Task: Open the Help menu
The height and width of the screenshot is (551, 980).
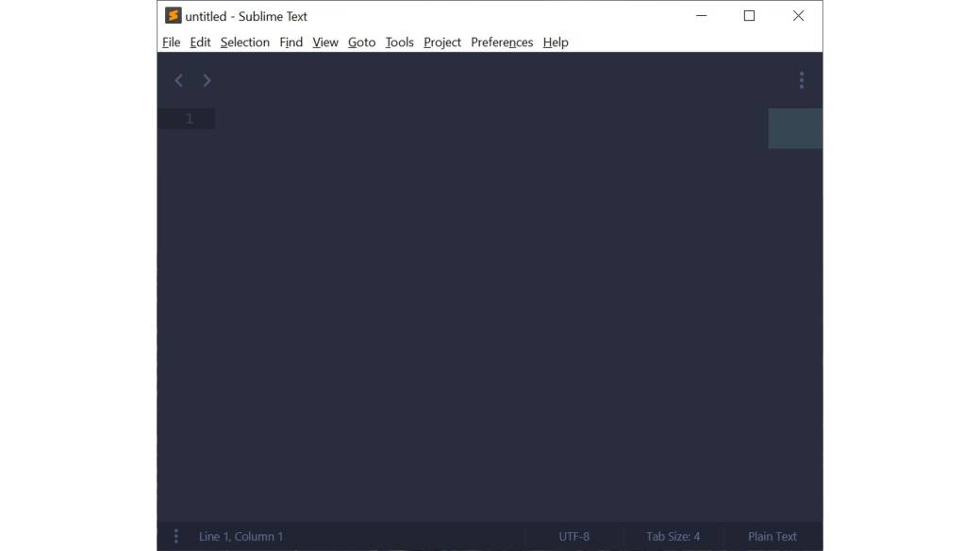Action: [556, 42]
